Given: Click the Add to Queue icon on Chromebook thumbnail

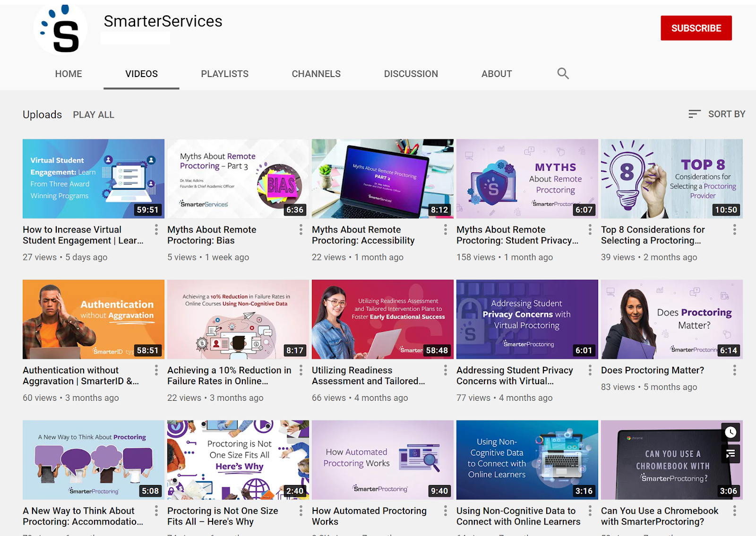Looking at the screenshot, I should click(x=730, y=454).
